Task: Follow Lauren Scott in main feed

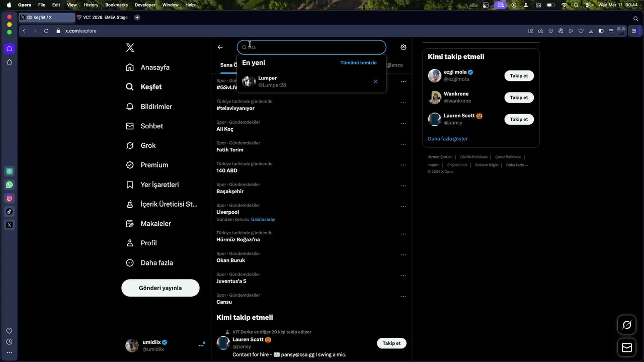Action: tap(391, 343)
